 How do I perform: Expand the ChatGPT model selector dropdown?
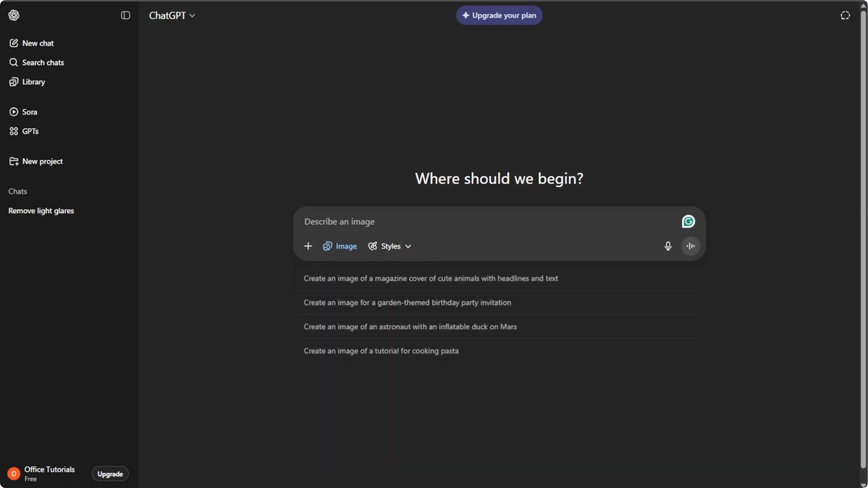172,16
